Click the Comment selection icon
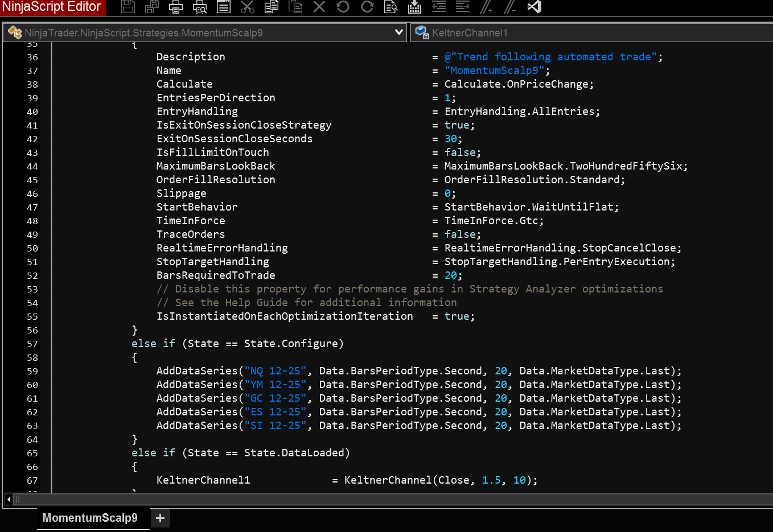The image size is (773, 532). click(x=486, y=7)
